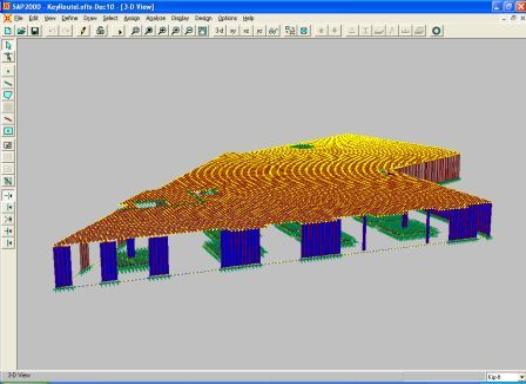Show the yz plane view
The image size is (526, 384).
(x=260, y=31)
